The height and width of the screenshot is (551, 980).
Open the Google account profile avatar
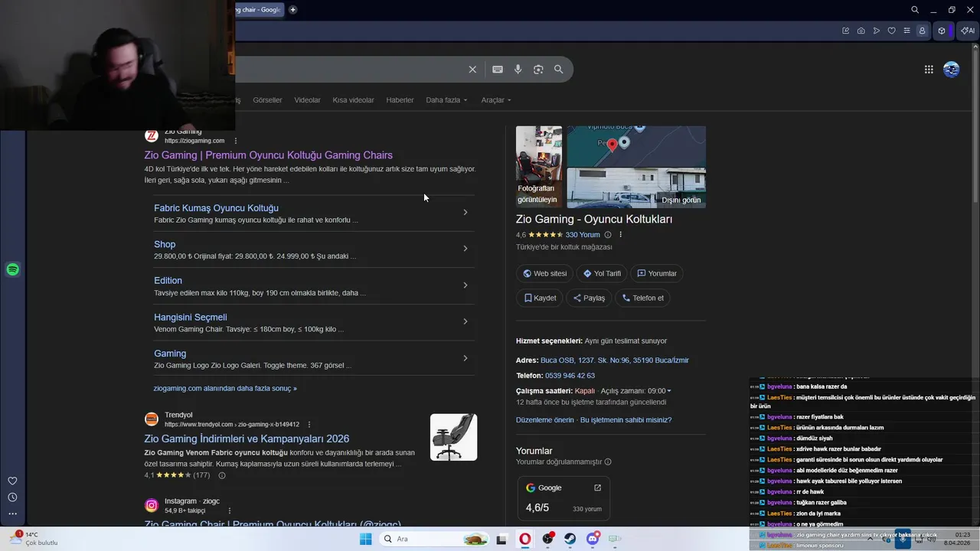(x=952, y=70)
